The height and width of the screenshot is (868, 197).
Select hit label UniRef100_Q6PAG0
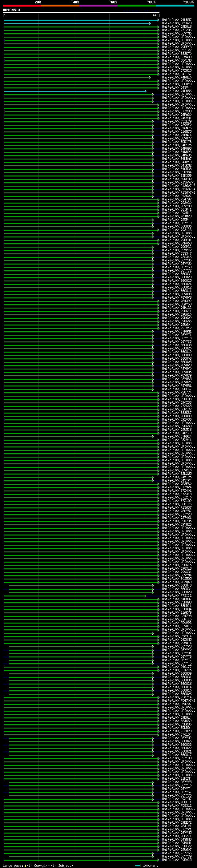[177, 115]
